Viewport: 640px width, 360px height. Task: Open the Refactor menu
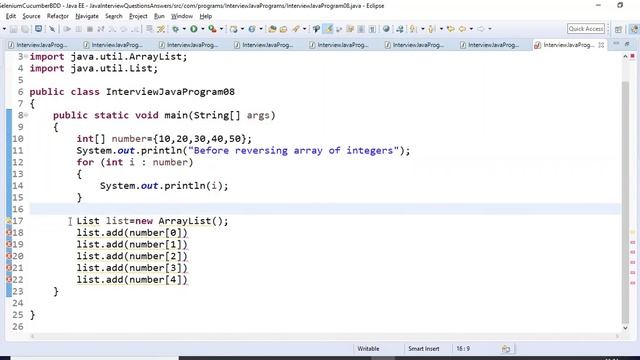pyautogui.click(x=58, y=16)
